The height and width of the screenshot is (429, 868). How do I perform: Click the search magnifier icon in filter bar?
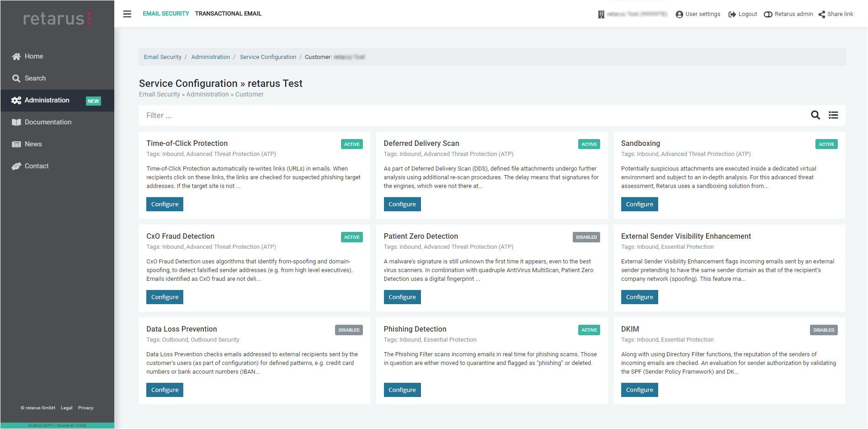click(x=815, y=115)
